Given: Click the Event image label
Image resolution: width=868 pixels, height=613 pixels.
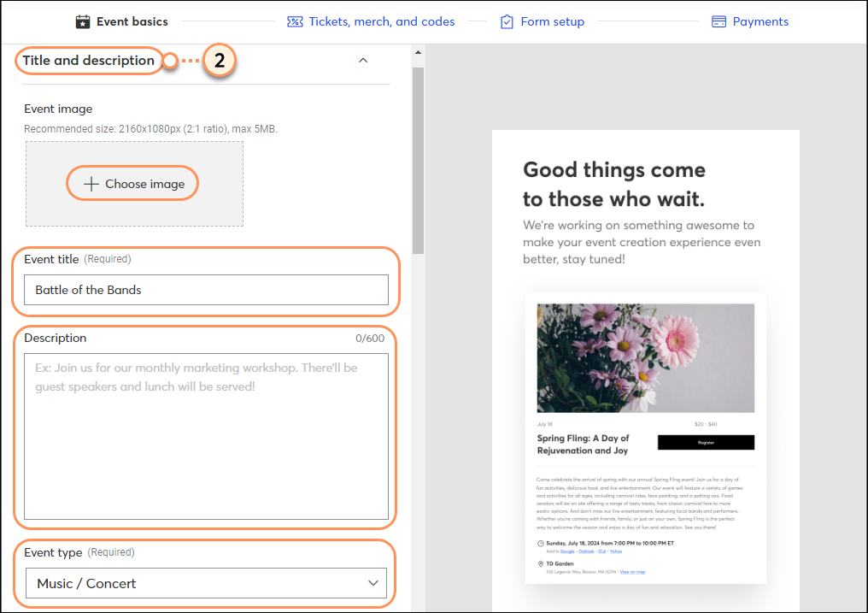Looking at the screenshot, I should coord(58,109).
